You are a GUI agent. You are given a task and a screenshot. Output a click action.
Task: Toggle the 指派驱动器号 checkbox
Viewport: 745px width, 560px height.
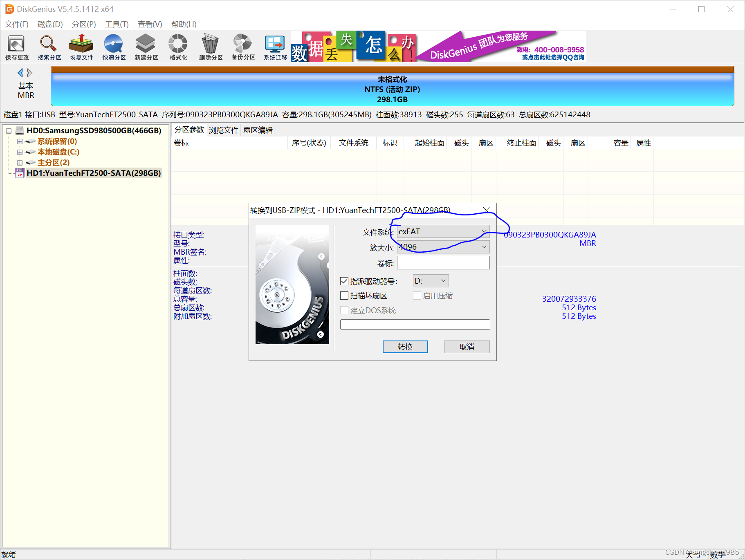(x=344, y=281)
